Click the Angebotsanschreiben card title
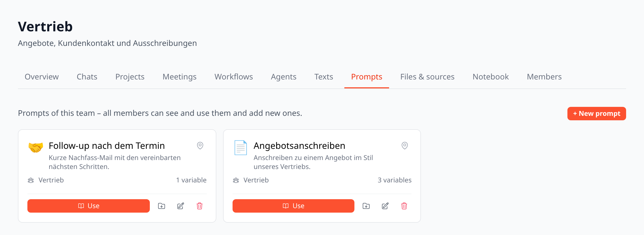 (x=299, y=146)
